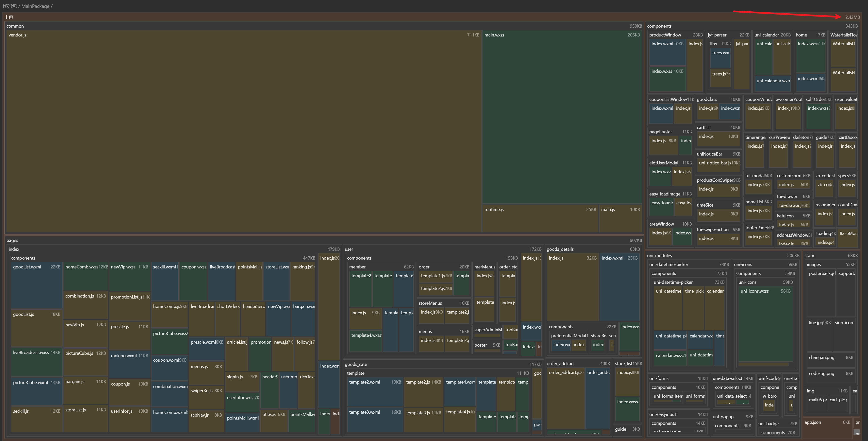Viewport: 868px width, 441px height.
Task: Select the liveBroadcast.wxss 14KB block
Action: (36, 362)
